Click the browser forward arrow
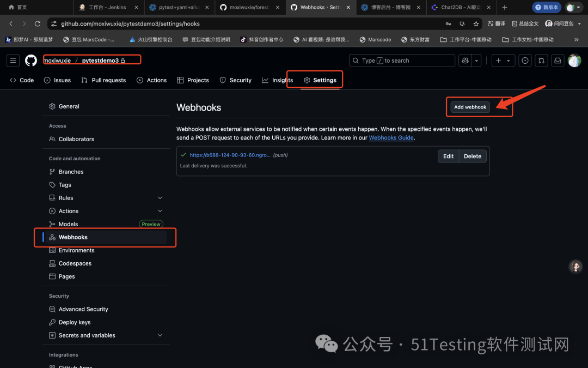This screenshot has width=588, height=368. 24,23
